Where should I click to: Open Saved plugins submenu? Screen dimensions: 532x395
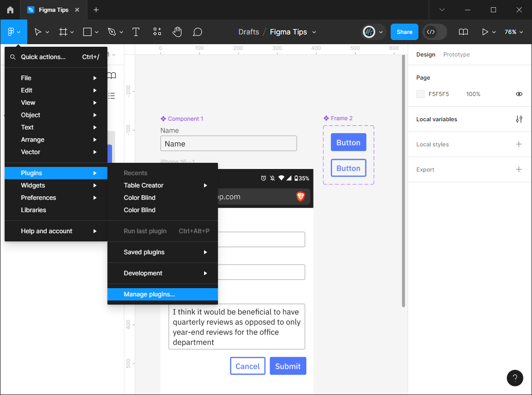162,252
